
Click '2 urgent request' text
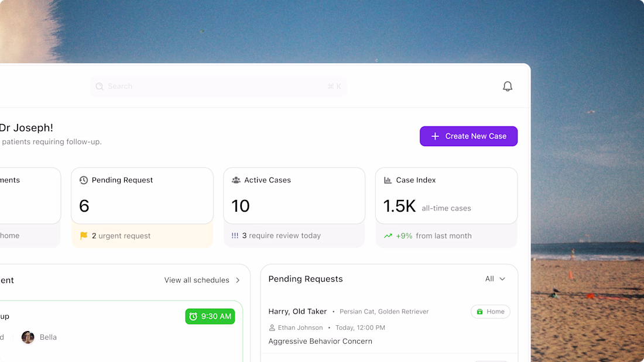[121, 236]
